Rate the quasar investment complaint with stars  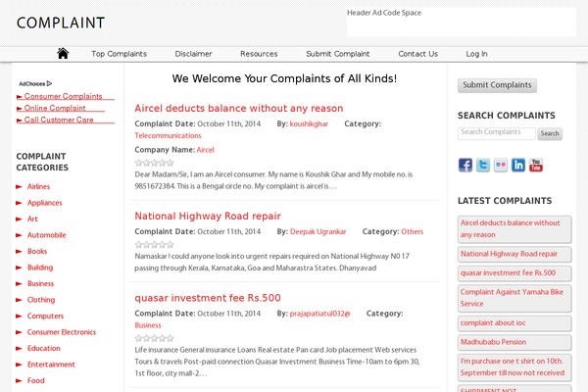click(154, 338)
